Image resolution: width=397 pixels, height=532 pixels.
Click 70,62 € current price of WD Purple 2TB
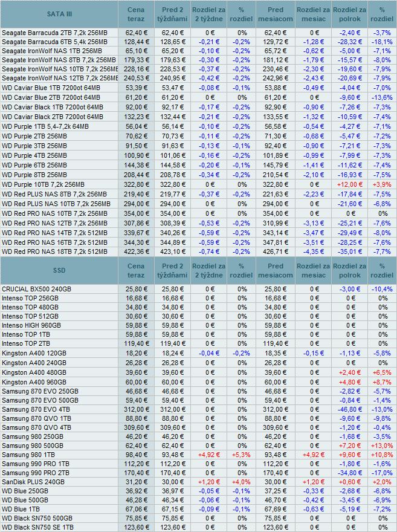(x=137, y=137)
